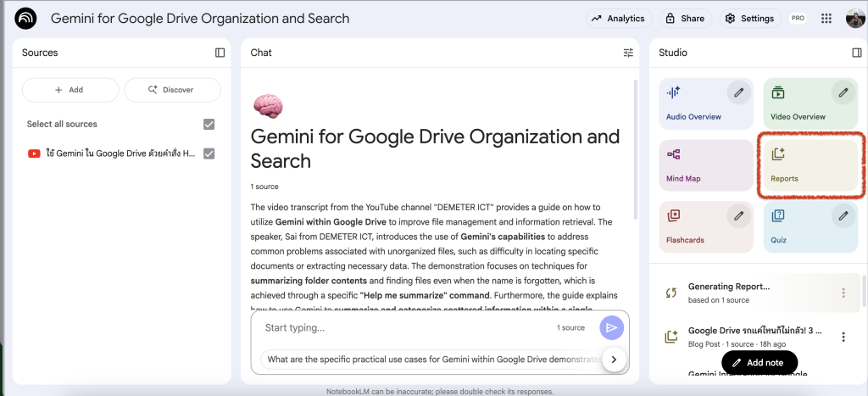Open options for Generating Report item
Viewport: 868px width, 396px height.
pos(843,293)
